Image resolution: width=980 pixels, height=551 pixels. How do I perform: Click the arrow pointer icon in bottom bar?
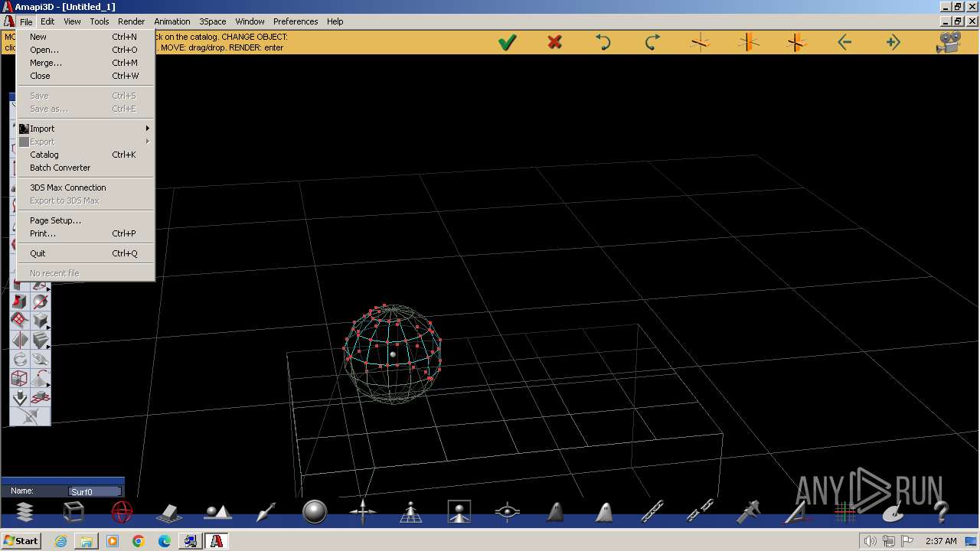[x=266, y=512]
